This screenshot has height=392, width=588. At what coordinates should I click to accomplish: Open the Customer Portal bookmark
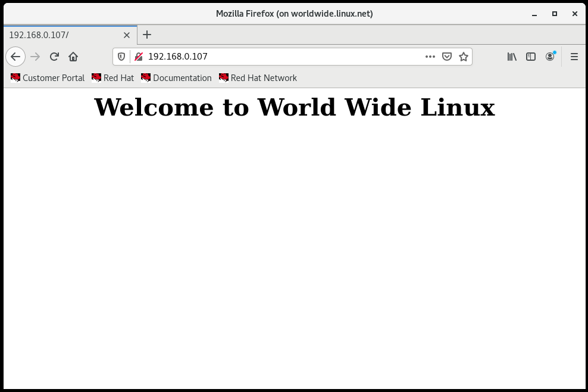[47, 78]
